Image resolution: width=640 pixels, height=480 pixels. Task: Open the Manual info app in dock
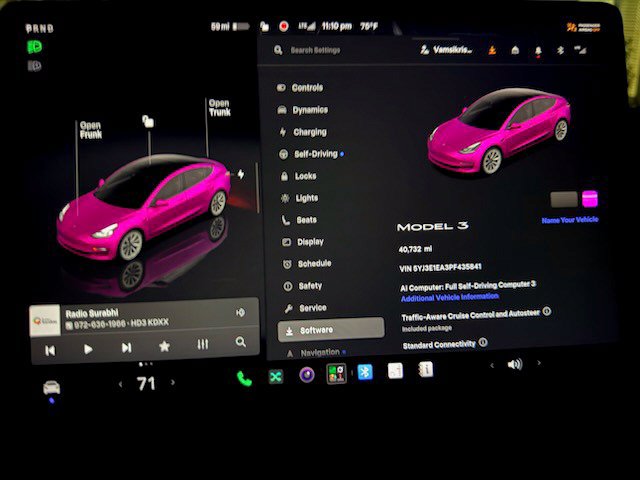pyautogui.click(x=425, y=369)
